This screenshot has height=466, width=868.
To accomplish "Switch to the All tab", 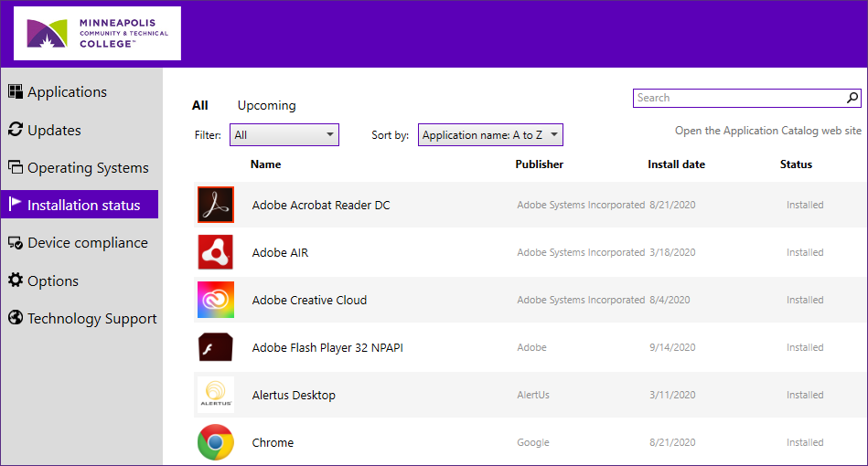I will coord(199,105).
